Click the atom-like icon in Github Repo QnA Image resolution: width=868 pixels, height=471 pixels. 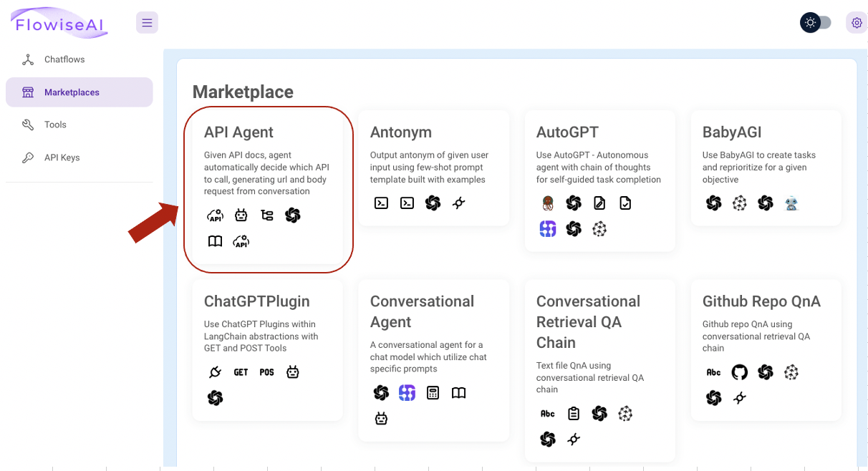(x=791, y=372)
